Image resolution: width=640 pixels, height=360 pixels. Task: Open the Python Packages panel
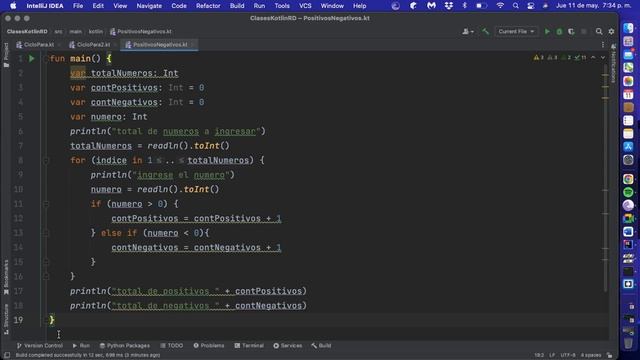click(x=124, y=345)
